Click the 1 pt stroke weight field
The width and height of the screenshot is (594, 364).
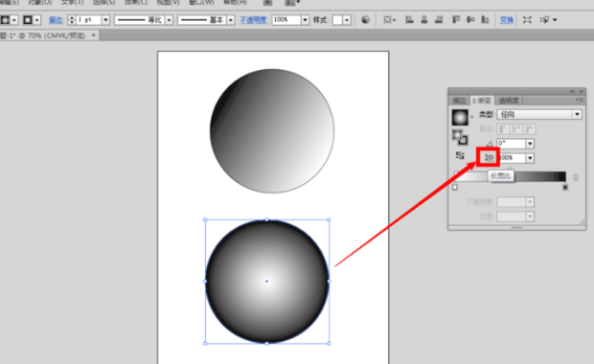(89, 20)
